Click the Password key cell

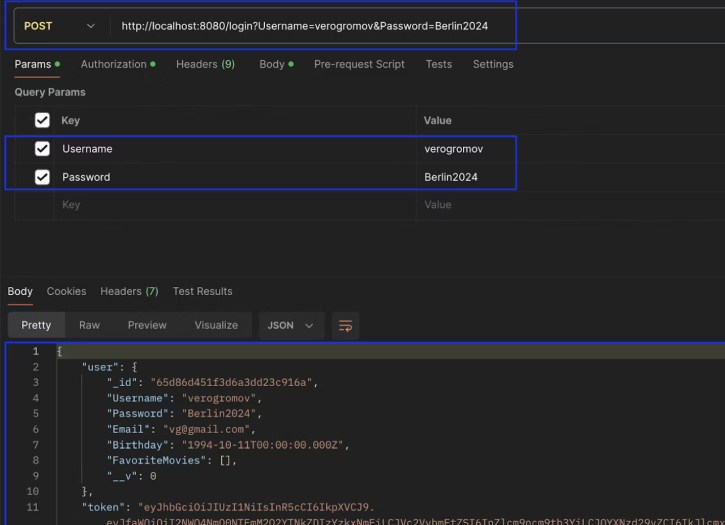point(235,177)
